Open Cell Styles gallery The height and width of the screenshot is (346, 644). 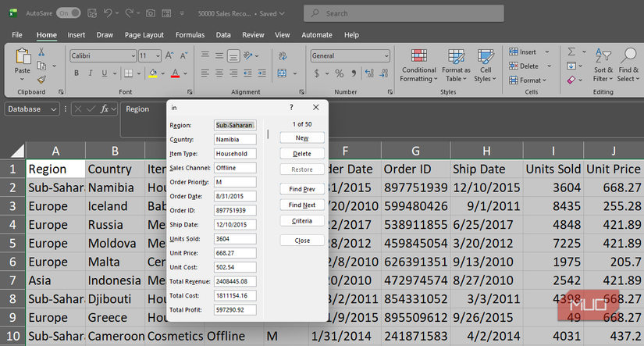pyautogui.click(x=485, y=66)
